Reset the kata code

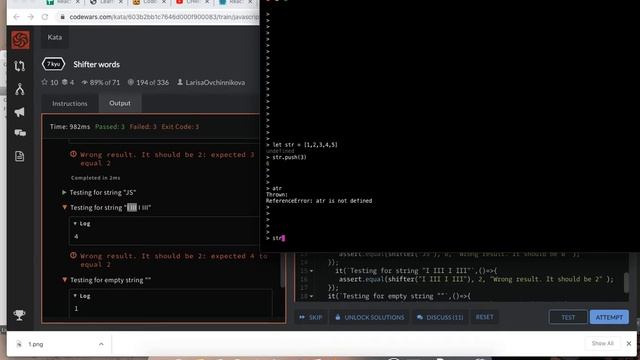484,317
